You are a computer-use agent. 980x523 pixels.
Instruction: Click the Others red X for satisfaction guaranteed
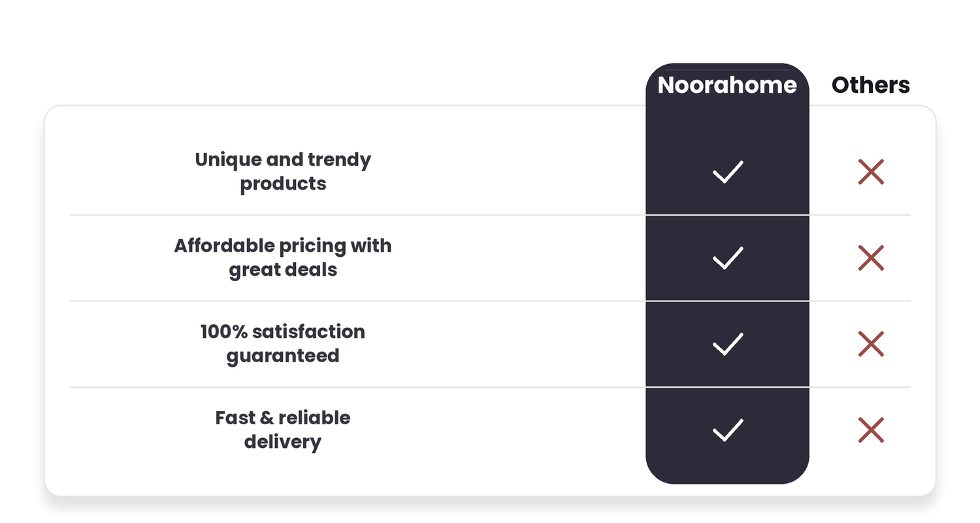(871, 344)
